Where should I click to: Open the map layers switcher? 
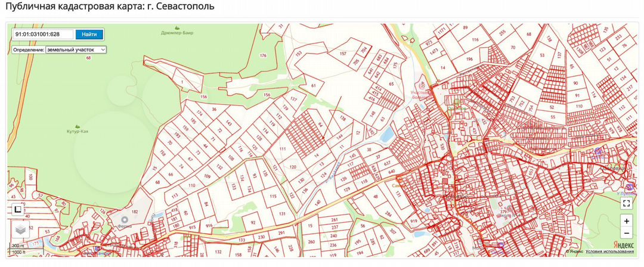tap(20, 229)
